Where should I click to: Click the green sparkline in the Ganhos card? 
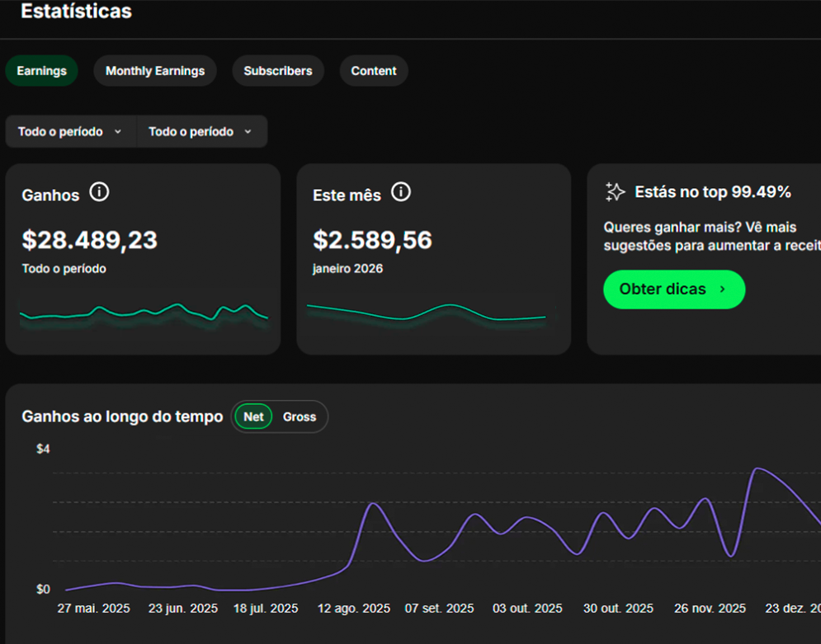coord(144,313)
